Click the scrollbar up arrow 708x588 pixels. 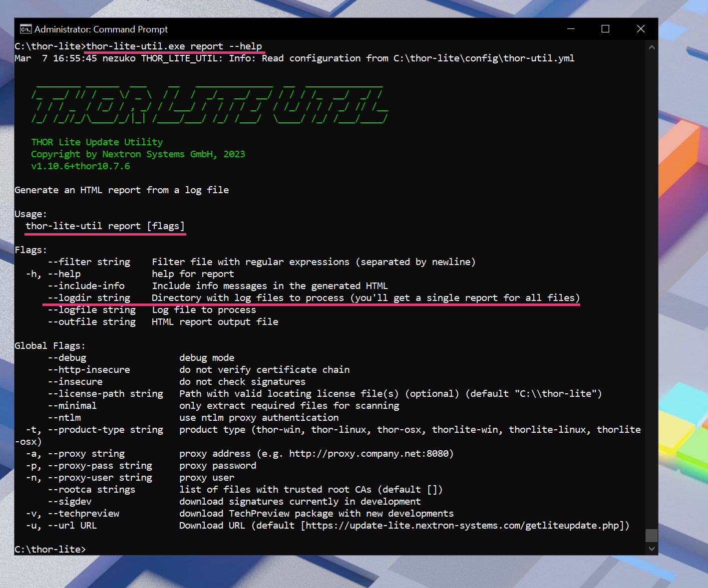(651, 47)
